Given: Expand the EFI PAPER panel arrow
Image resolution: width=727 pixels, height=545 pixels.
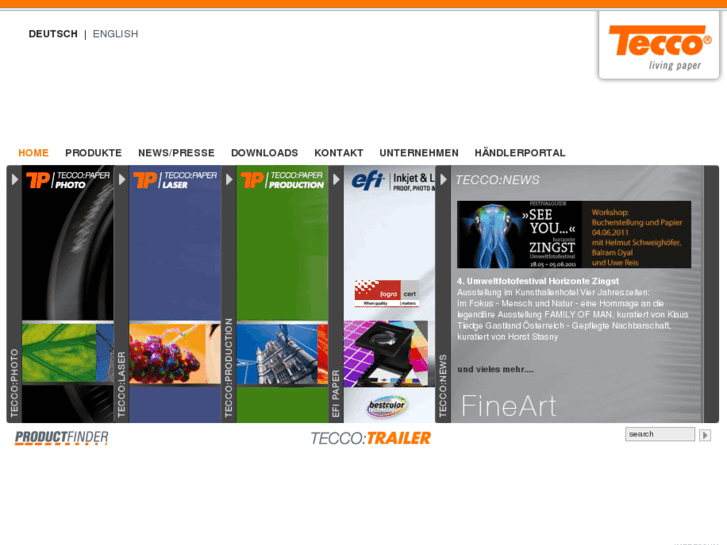Looking at the screenshot, I should pos(336,179).
